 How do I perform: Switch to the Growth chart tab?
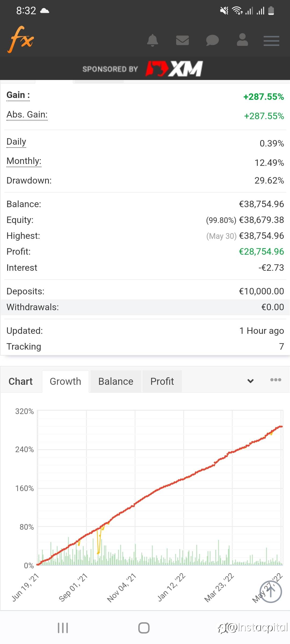66,381
